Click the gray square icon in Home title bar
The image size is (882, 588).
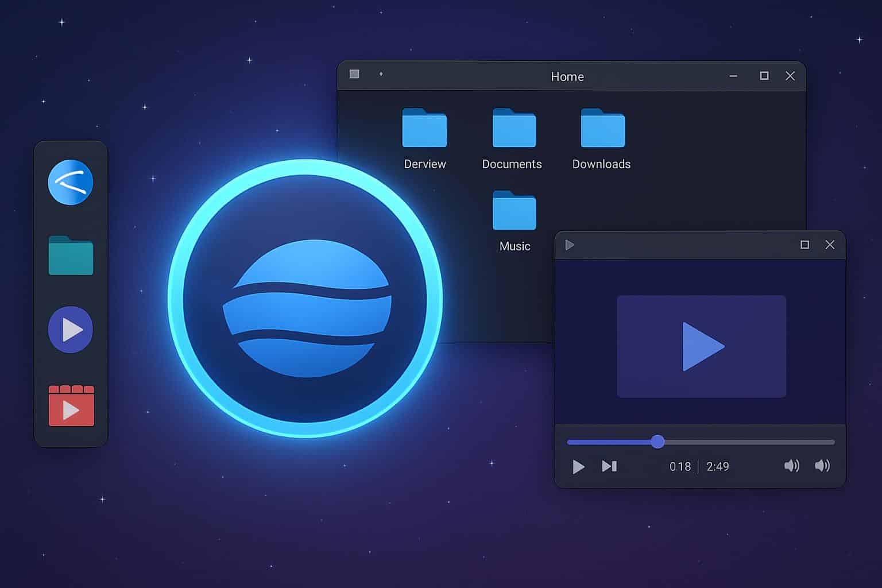[x=354, y=74]
